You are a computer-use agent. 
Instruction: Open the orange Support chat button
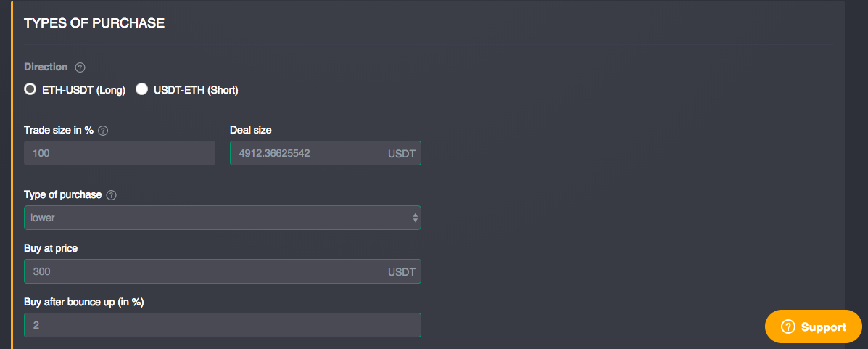[x=813, y=327]
